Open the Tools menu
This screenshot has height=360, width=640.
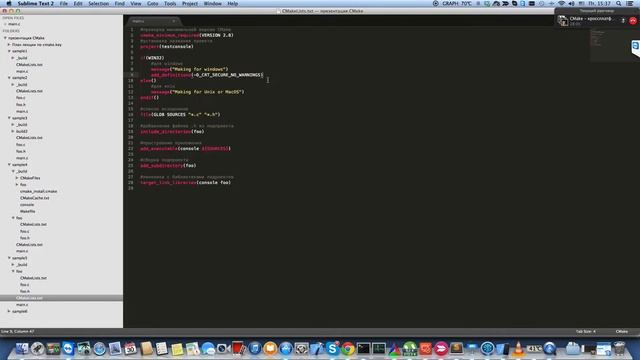170,3
